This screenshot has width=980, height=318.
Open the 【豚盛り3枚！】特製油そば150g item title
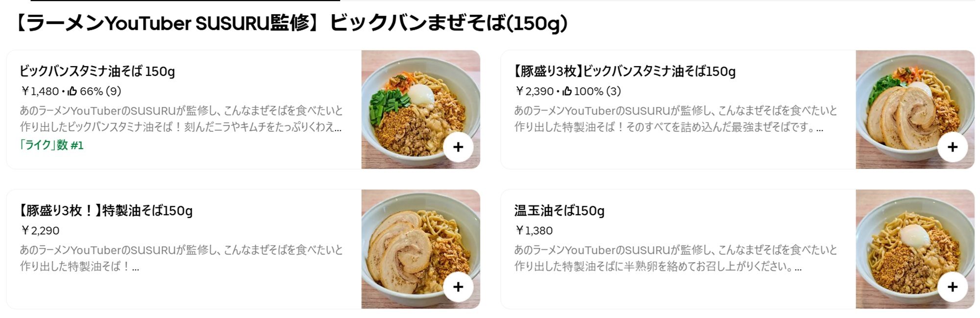pos(106,211)
